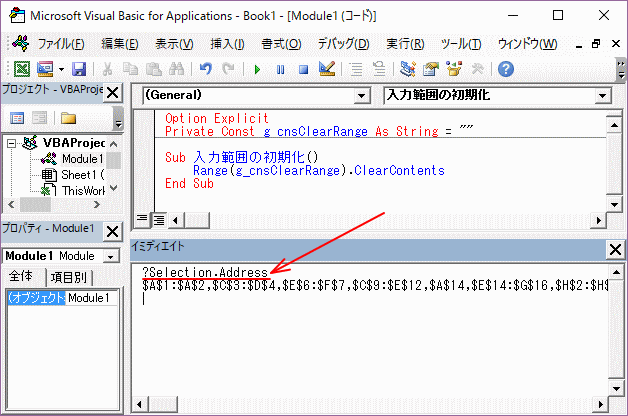Switch to 全体 properties tab

coord(21,276)
